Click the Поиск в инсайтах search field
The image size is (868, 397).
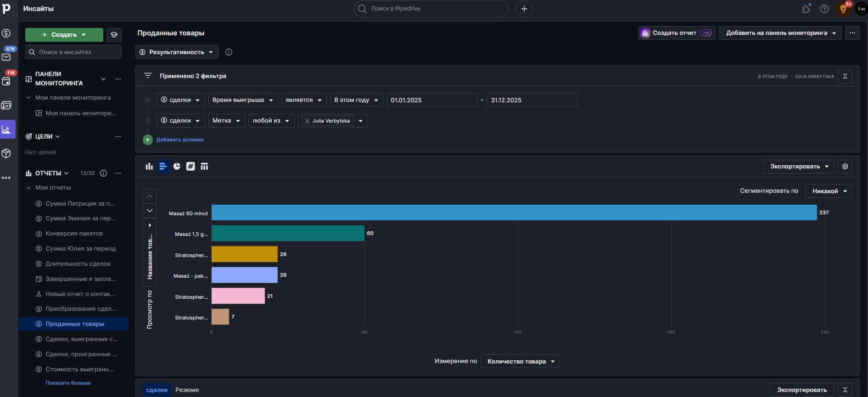pos(73,52)
